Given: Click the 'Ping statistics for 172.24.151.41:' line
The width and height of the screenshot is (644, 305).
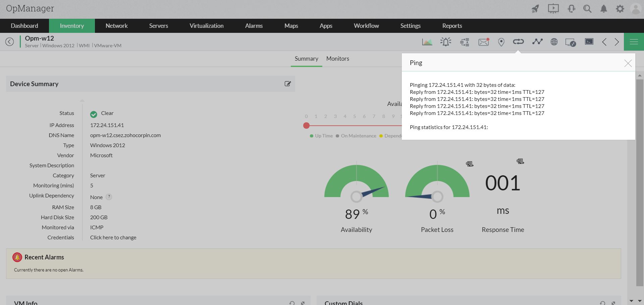Looking at the screenshot, I should (x=449, y=127).
